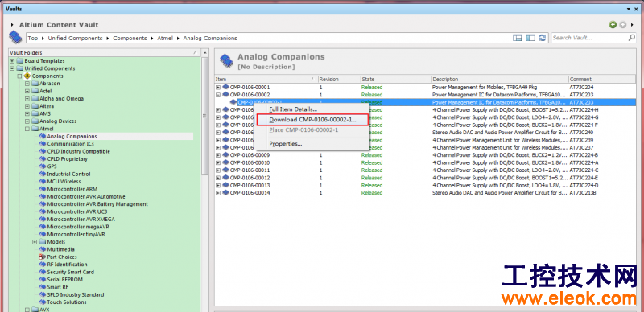Expand item CMP-0106-00014 row
The image size is (644, 312).
[218, 192]
